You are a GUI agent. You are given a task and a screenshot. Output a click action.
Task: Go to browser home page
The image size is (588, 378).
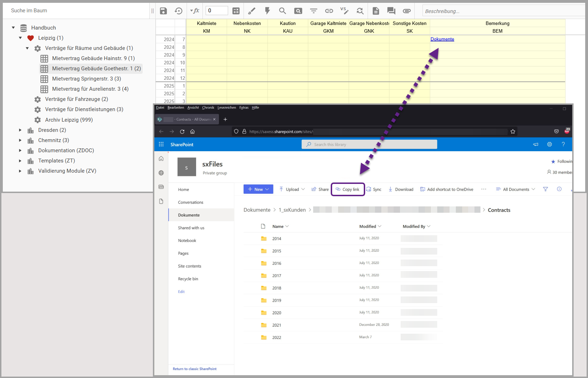pyautogui.click(x=192, y=132)
